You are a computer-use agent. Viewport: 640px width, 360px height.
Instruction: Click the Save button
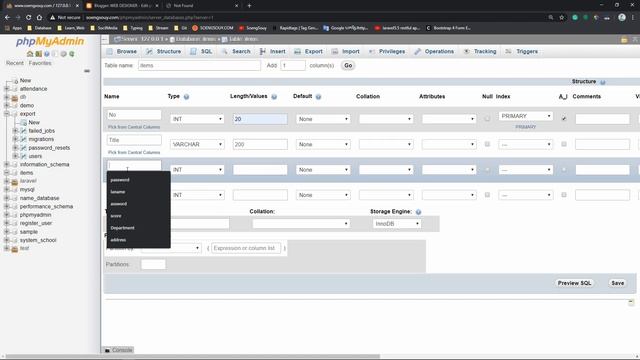pyautogui.click(x=618, y=283)
